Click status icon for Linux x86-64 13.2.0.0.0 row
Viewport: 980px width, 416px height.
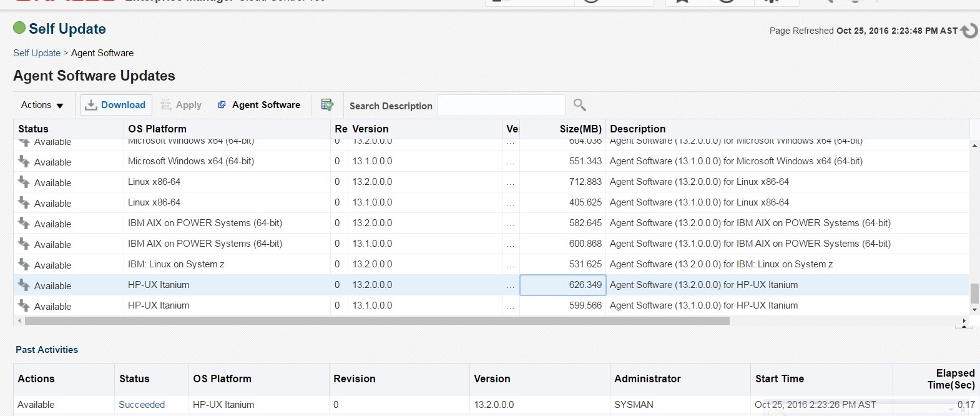pyautogui.click(x=24, y=182)
